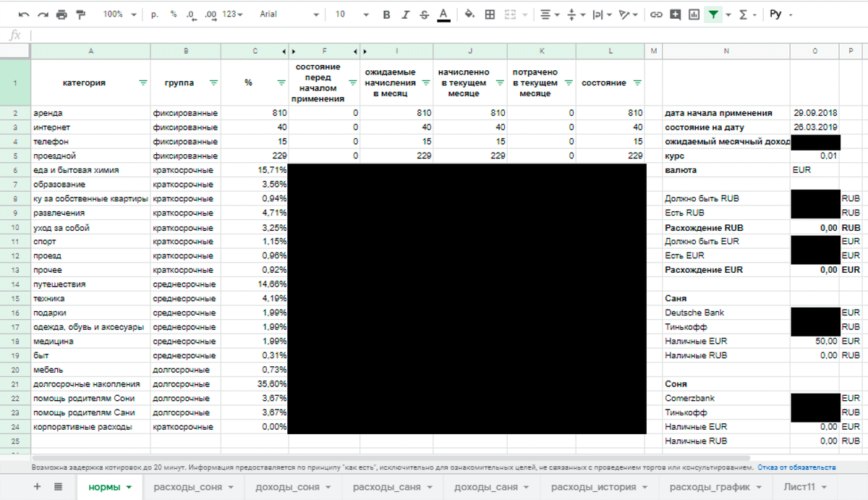
Task: Toggle the green filter button
Action: pos(714,14)
